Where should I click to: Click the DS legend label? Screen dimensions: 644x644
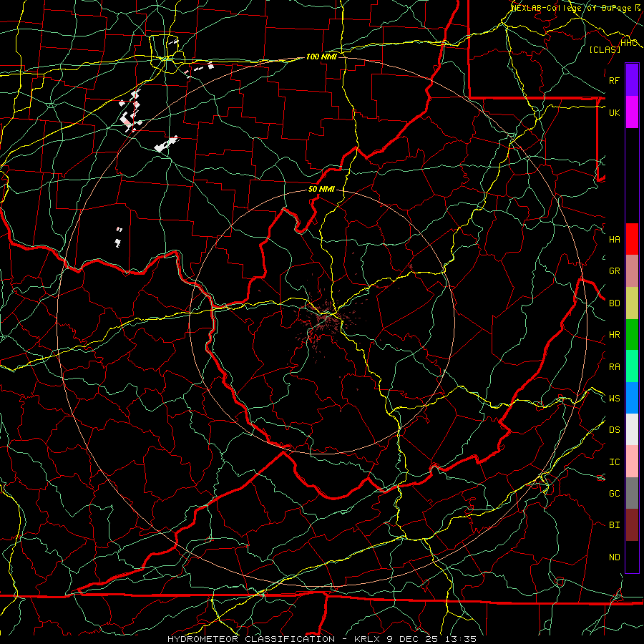click(x=615, y=430)
